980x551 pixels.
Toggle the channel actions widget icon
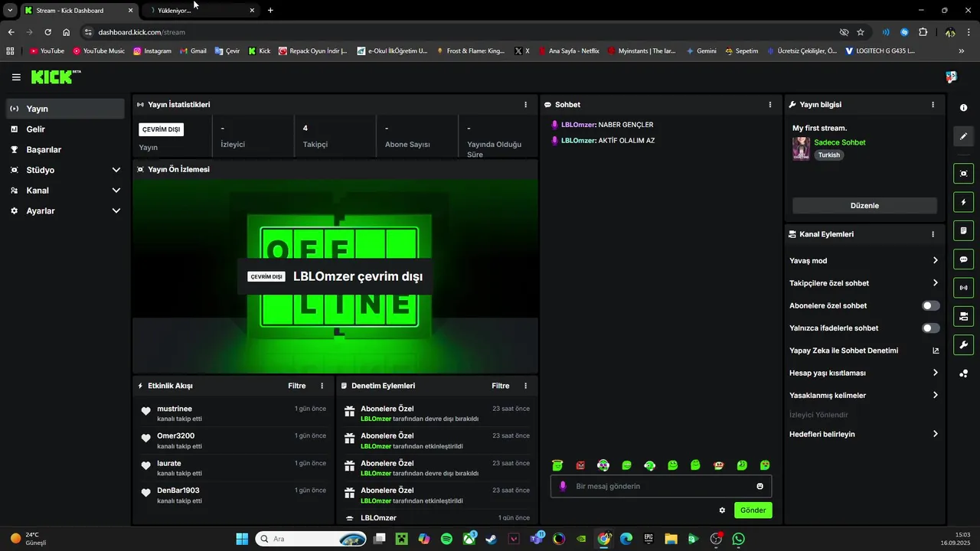(964, 316)
